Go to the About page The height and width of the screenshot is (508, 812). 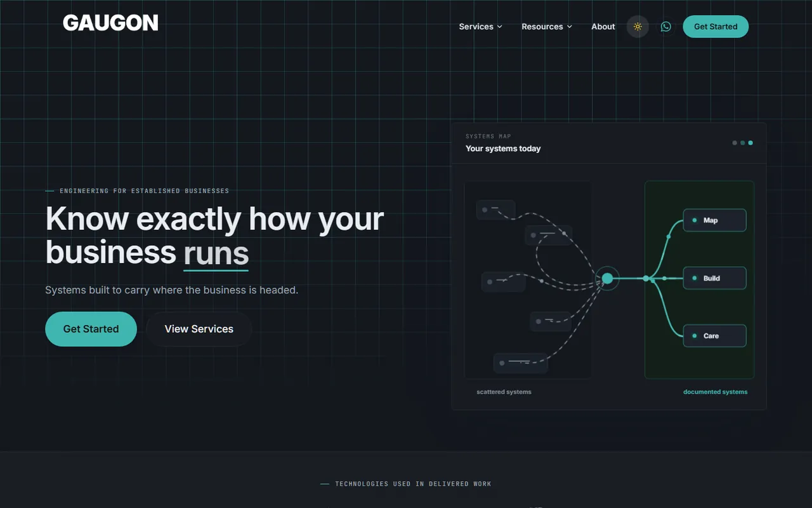(x=603, y=27)
